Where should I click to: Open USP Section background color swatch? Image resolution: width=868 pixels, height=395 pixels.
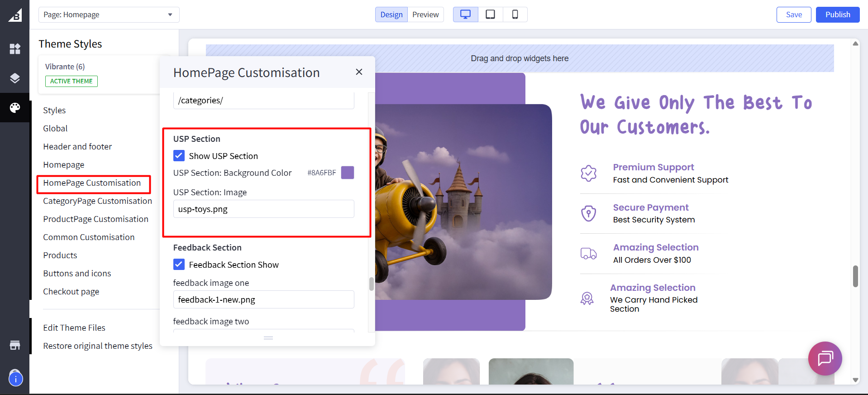348,173
